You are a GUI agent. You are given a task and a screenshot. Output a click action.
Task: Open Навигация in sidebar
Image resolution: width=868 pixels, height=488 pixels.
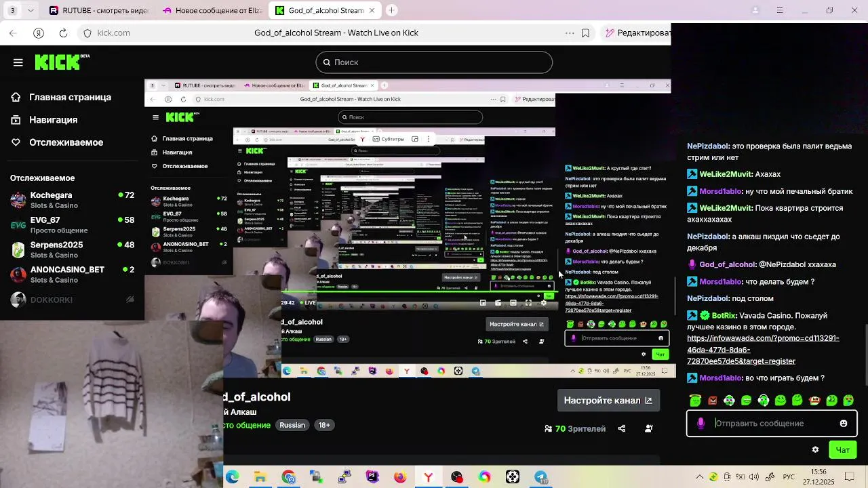click(x=44, y=120)
